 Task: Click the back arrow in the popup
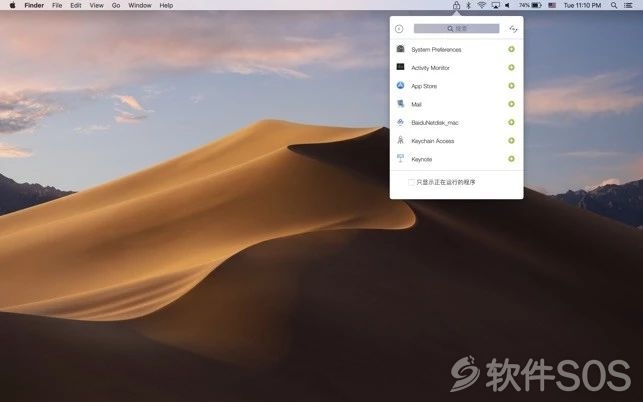pyautogui.click(x=399, y=29)
